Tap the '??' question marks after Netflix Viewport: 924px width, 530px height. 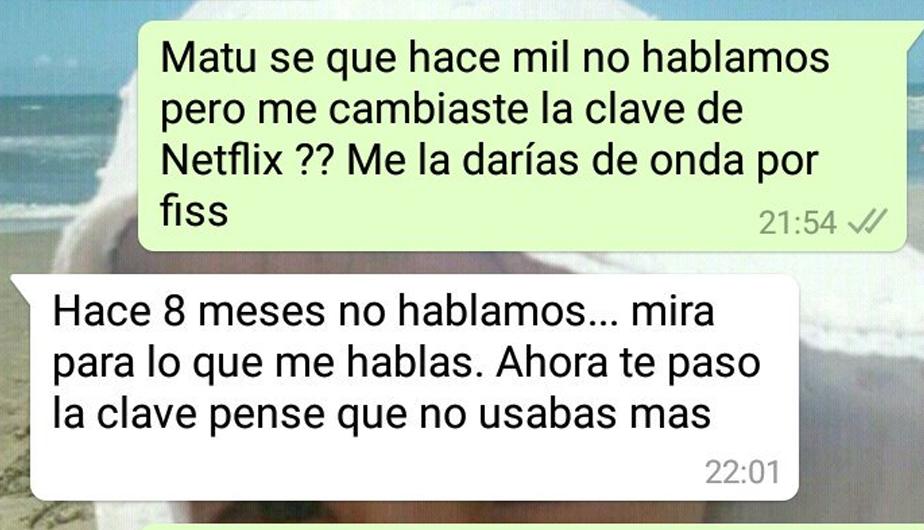pyautogui.click(x=314, y=160)
